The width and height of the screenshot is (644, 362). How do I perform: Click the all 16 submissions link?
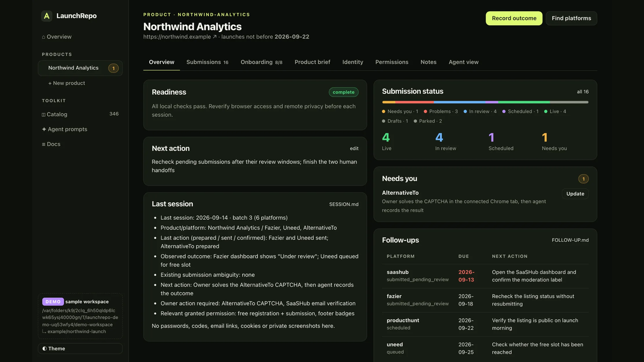pyautogui.click(x=583, y=92)
